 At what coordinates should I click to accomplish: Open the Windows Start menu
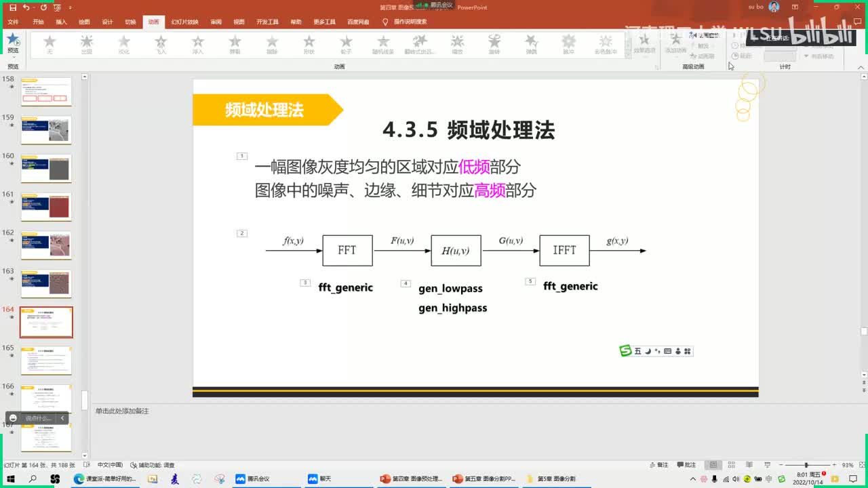(10, 479)
